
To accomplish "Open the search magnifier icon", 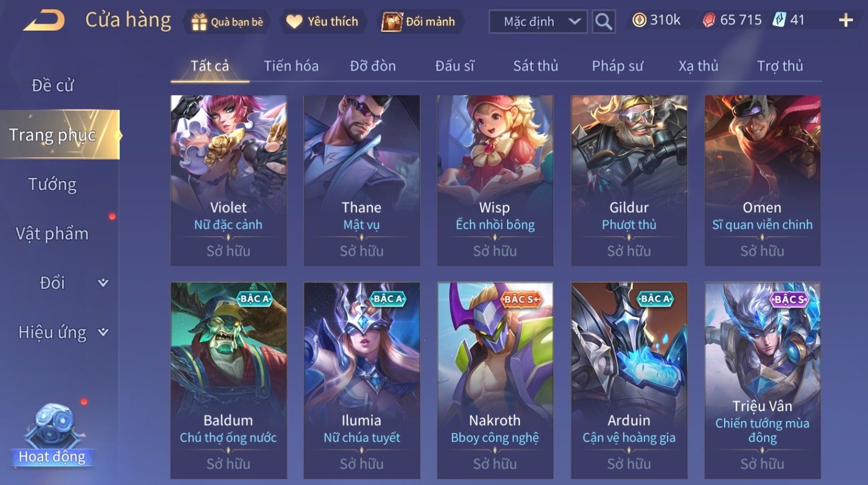I will (x=603, y=22).
